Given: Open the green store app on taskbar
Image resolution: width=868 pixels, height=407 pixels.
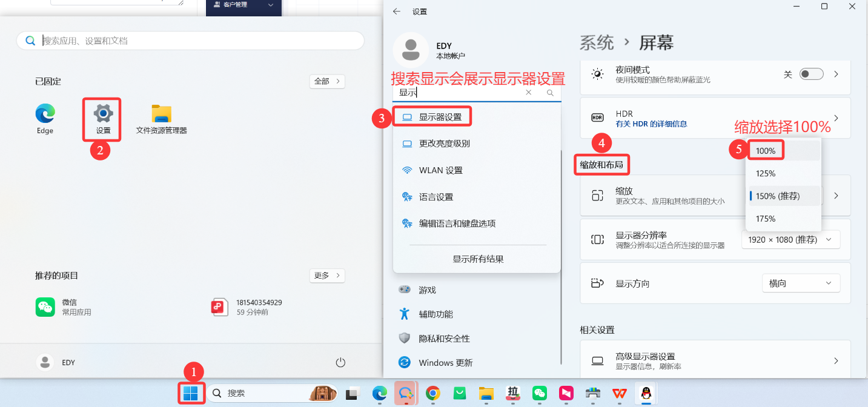Looking at the screenshot, I should [459, 394].
